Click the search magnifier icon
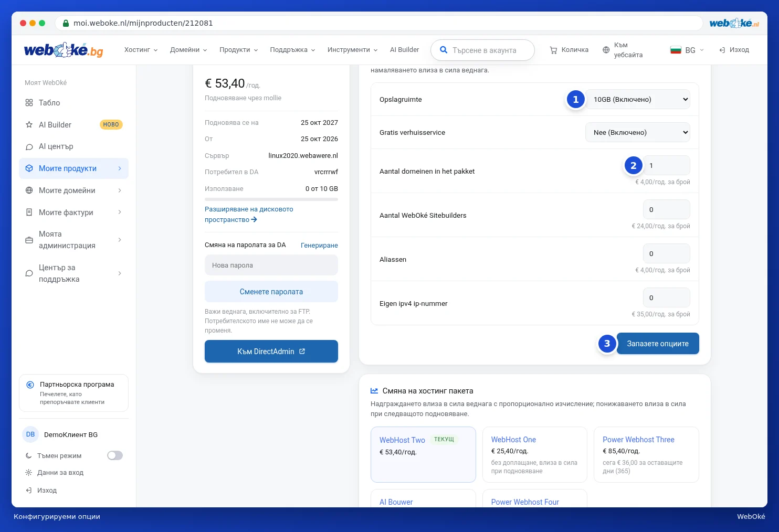 pos(444,50)
